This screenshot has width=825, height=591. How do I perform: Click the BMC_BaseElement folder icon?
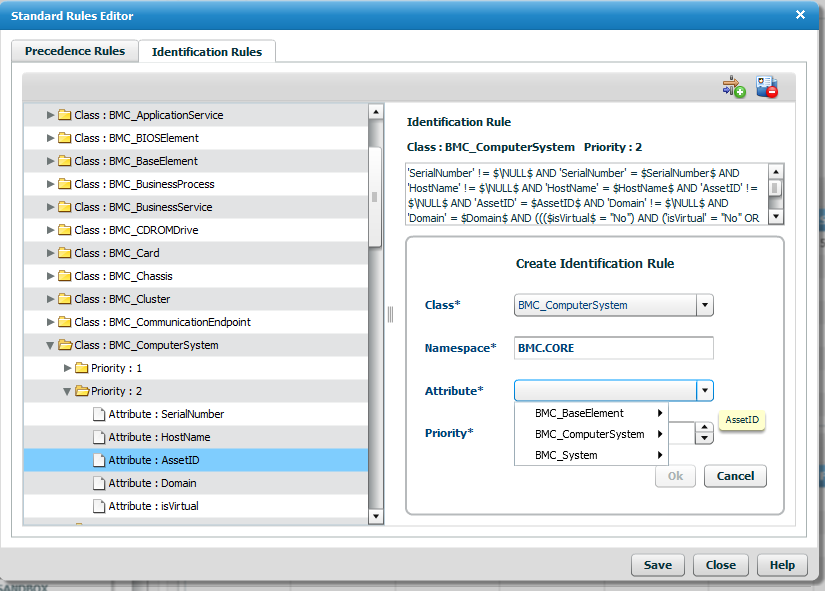tap(65, 161)
